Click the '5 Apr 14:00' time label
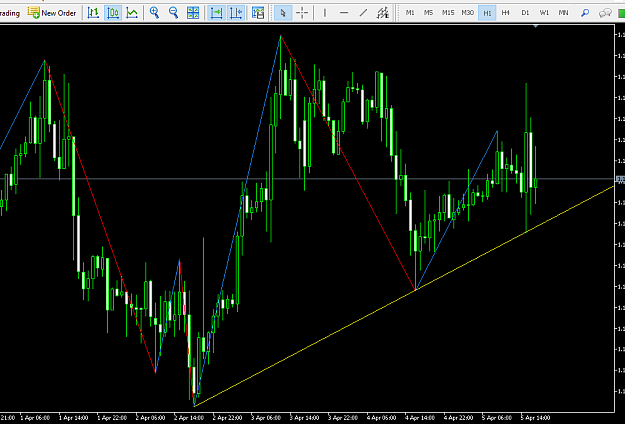 click(x=535, y=418)
